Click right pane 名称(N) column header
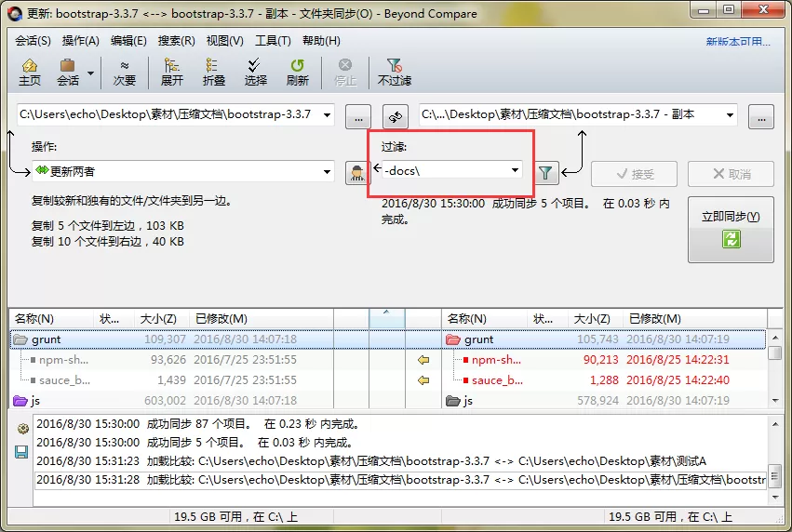This screenshot has height=532, width=792. tap(485, 319)
